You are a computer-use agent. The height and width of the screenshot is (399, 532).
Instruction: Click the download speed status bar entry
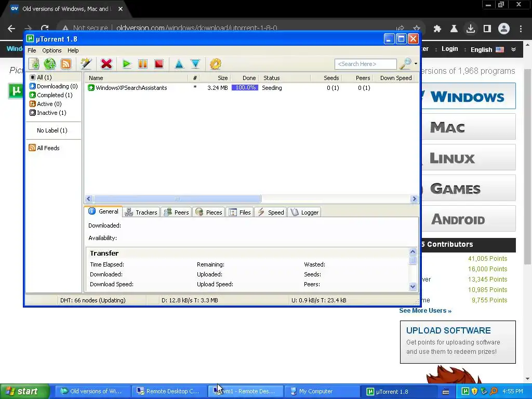click(190, 300)
